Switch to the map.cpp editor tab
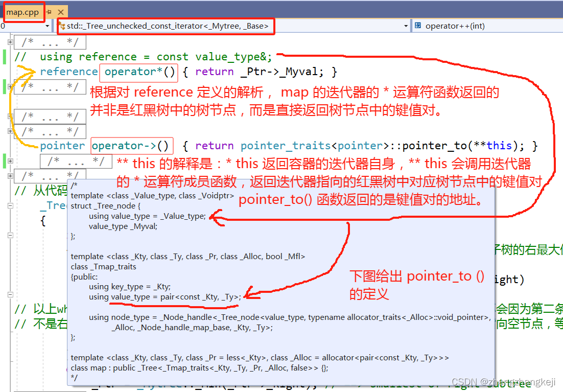 pyautogui.click(x=22, y=12)
